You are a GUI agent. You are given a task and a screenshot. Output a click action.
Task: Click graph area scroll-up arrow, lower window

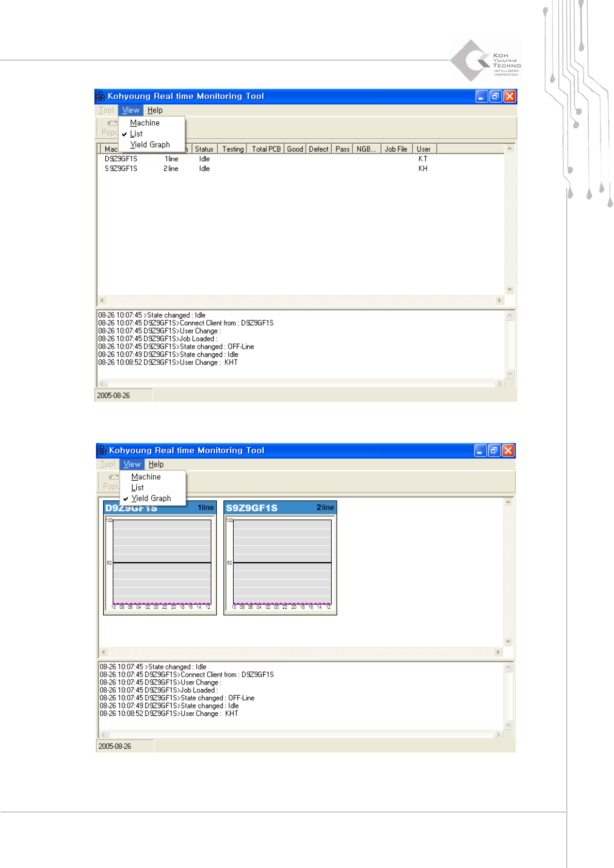tap(508, 502)
